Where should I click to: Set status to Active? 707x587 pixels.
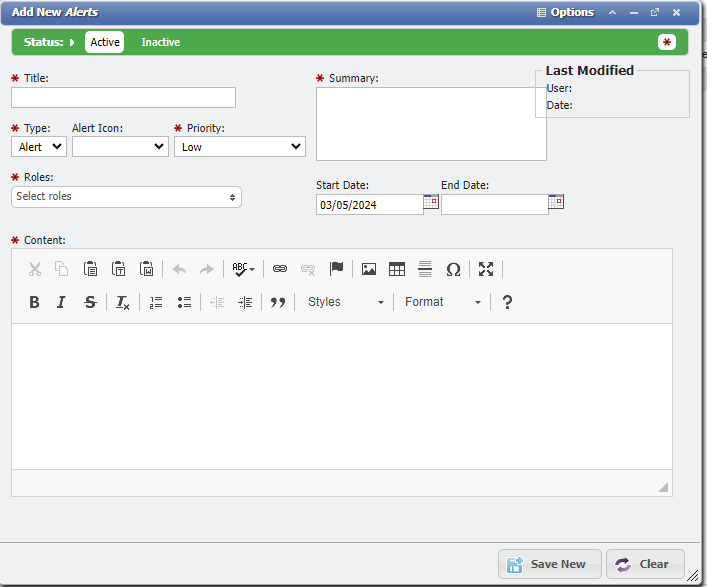click(105, 42)
